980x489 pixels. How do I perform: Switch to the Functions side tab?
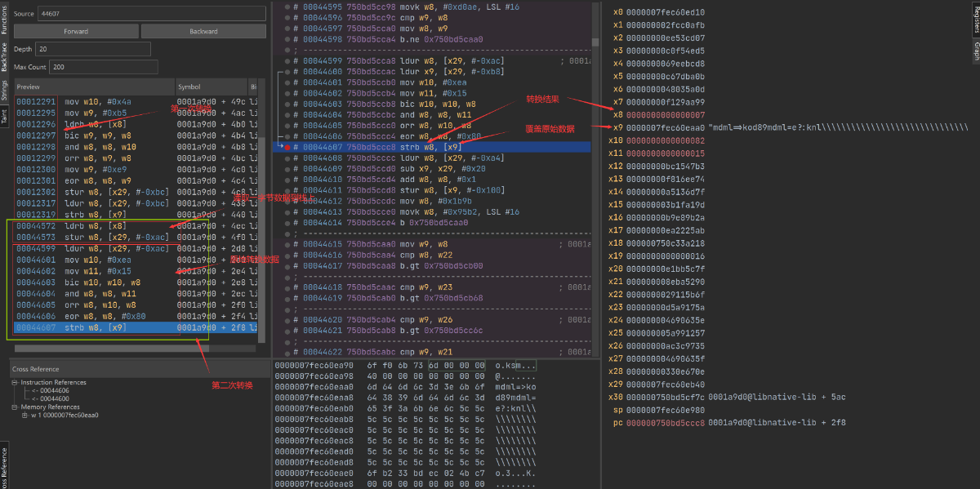[4, 20]
